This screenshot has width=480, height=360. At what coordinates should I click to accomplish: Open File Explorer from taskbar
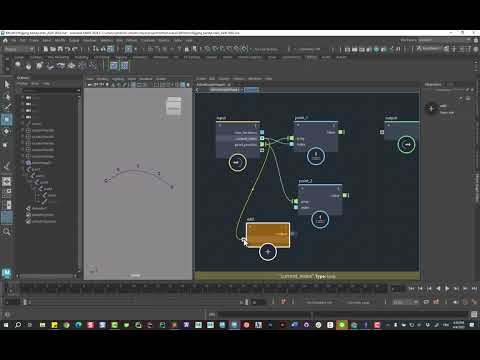(42, 325)
